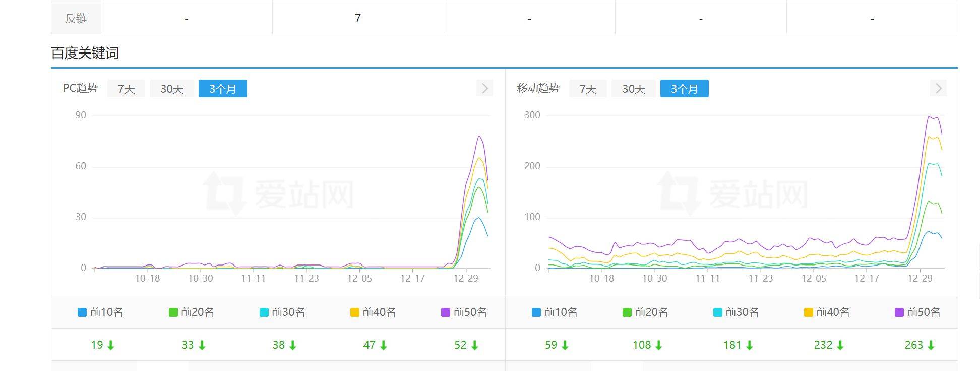
Task: Toggle 前10名 legend in 移动趋势 chart
Action: tap(555, 312)
